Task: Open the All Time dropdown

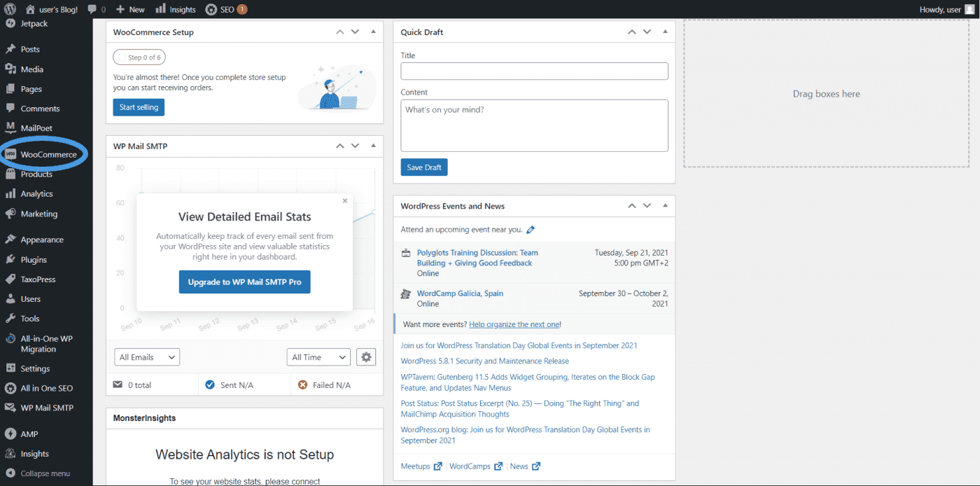Action: point(318,357)
